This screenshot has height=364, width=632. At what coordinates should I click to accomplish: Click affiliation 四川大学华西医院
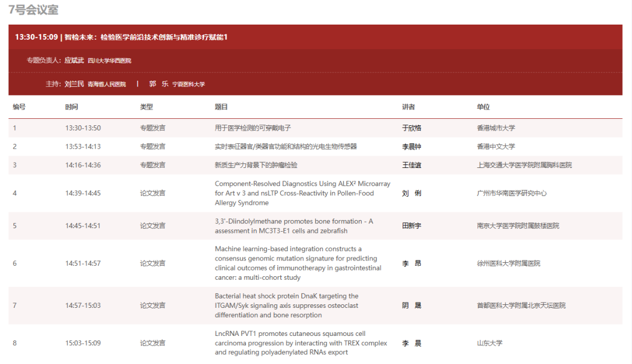tap(109, 61)
